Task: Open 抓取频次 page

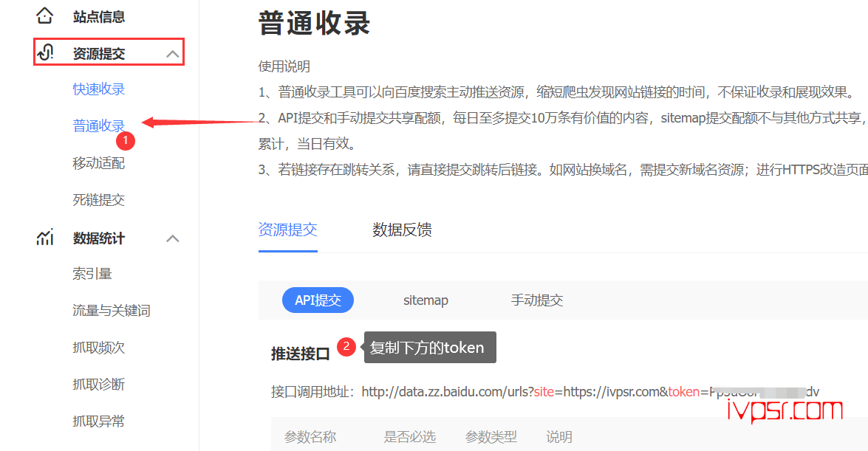Action: coord(98,348)
